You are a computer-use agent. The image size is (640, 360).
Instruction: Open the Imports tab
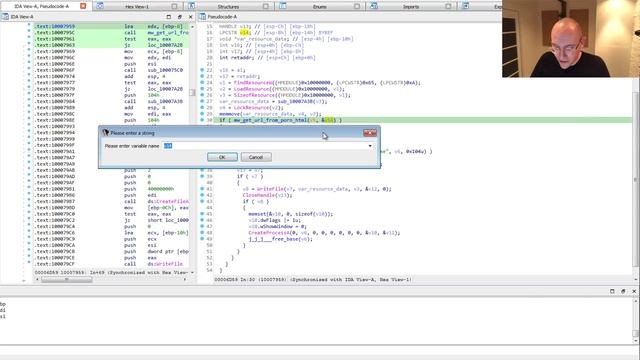pyautogui.click(x=411, y=7)
